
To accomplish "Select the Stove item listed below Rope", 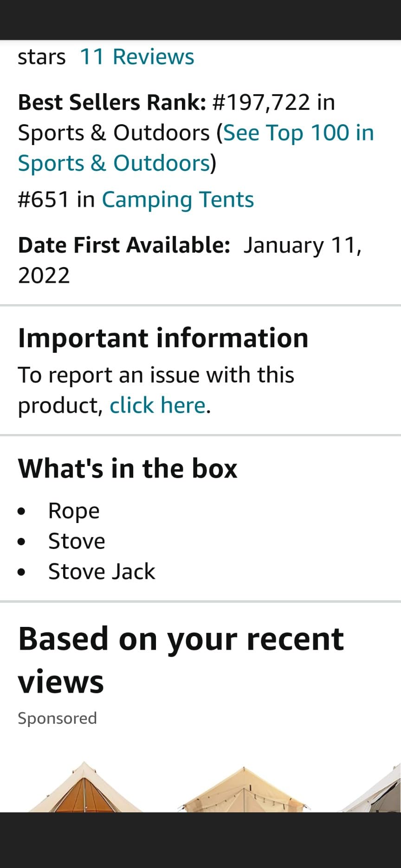I will tap(77, 541).
